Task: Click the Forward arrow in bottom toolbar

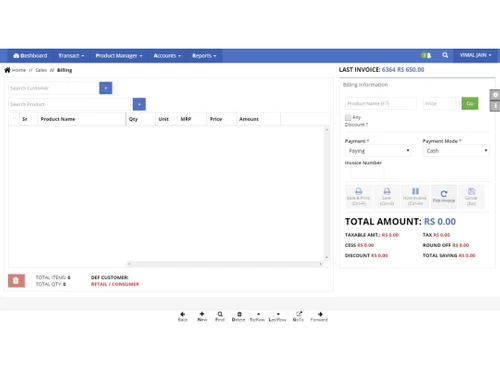Action: tap(319, 316)
